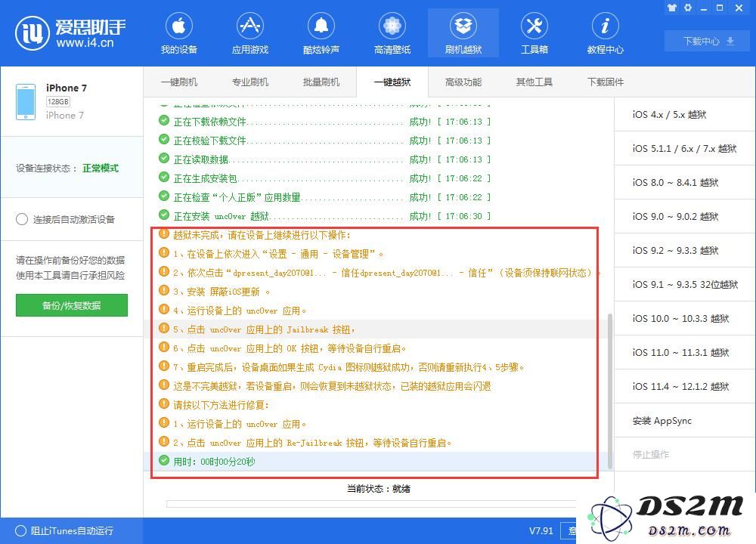Click warning icon beside 请按以下方法进行修复

[164, 403]
